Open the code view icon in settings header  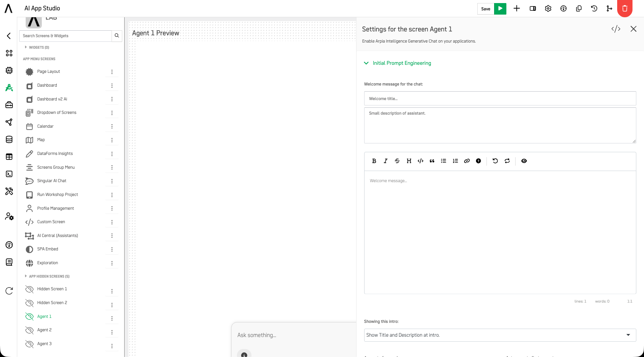click(616, 29)
